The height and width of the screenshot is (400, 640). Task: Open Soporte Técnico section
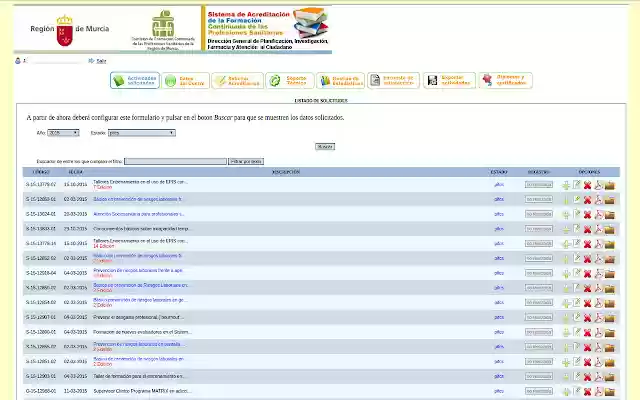point(290,80)
